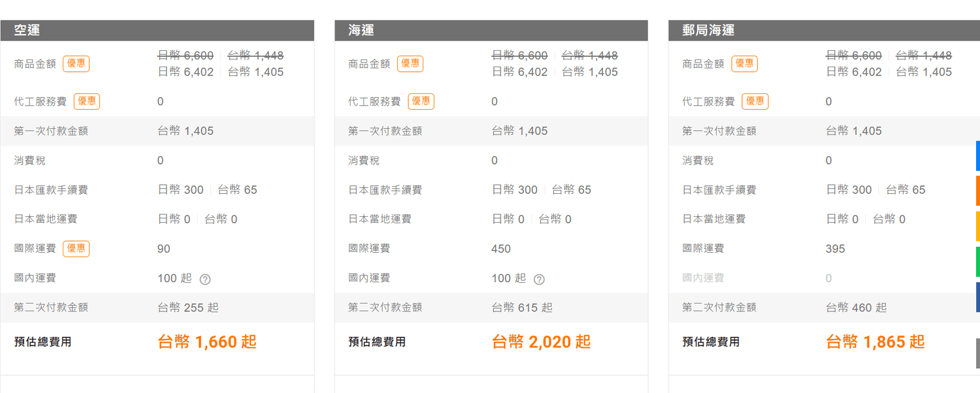Click the 優惠 badge beside 海運 商品金額
Image resolution: width=980 pixels, height=393 pixels.
[x=410, y=63]
